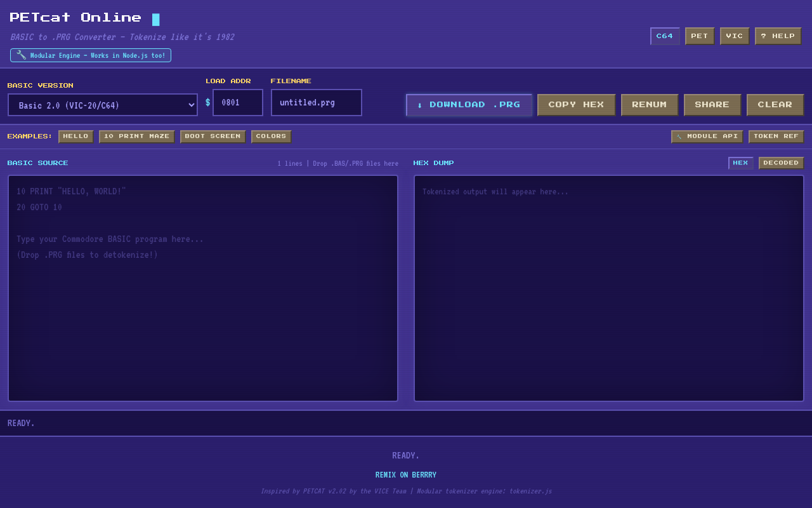This screenshot has height=508, width=812.
Task: Switch to the VIC theme
Action: click(x=735, y=36)
